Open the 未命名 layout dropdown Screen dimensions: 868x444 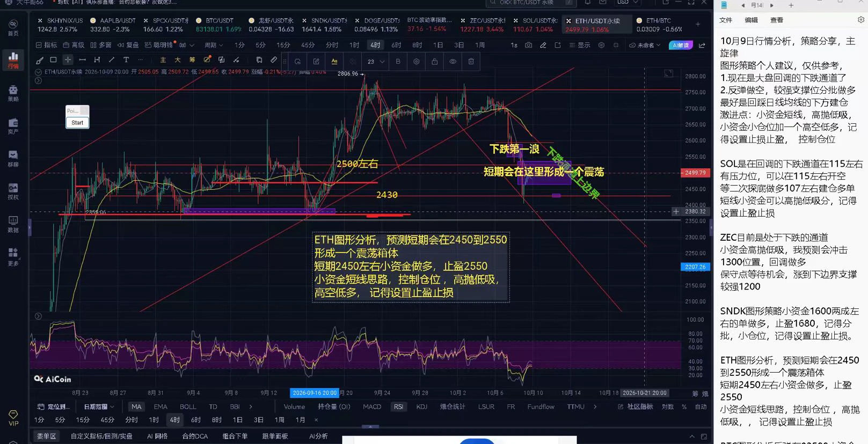click(645, 45)
